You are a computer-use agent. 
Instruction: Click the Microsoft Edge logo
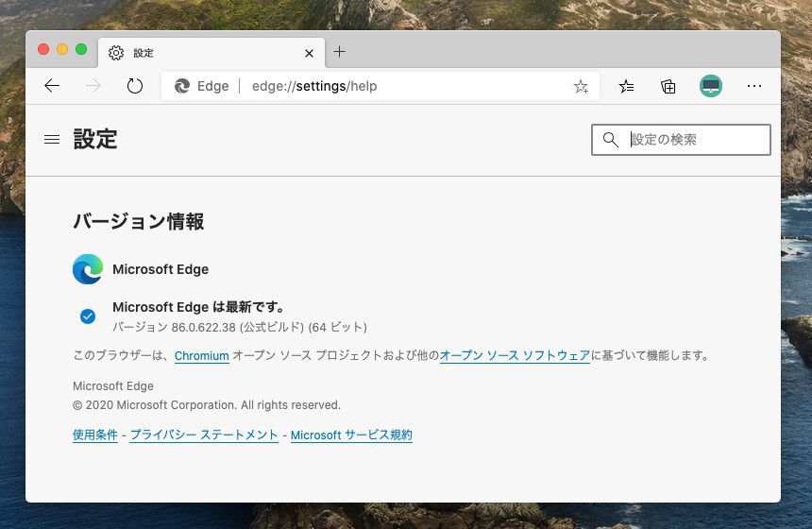click(88, 269)
